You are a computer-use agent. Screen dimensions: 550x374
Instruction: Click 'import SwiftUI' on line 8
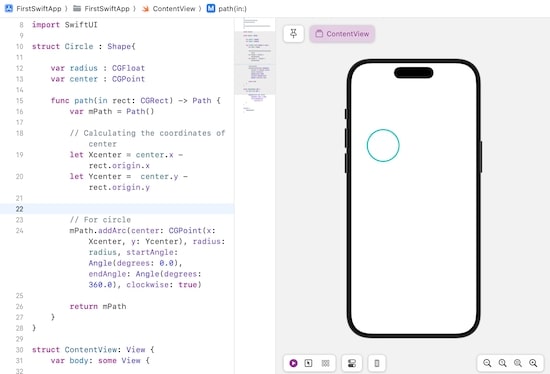point(65,25)
